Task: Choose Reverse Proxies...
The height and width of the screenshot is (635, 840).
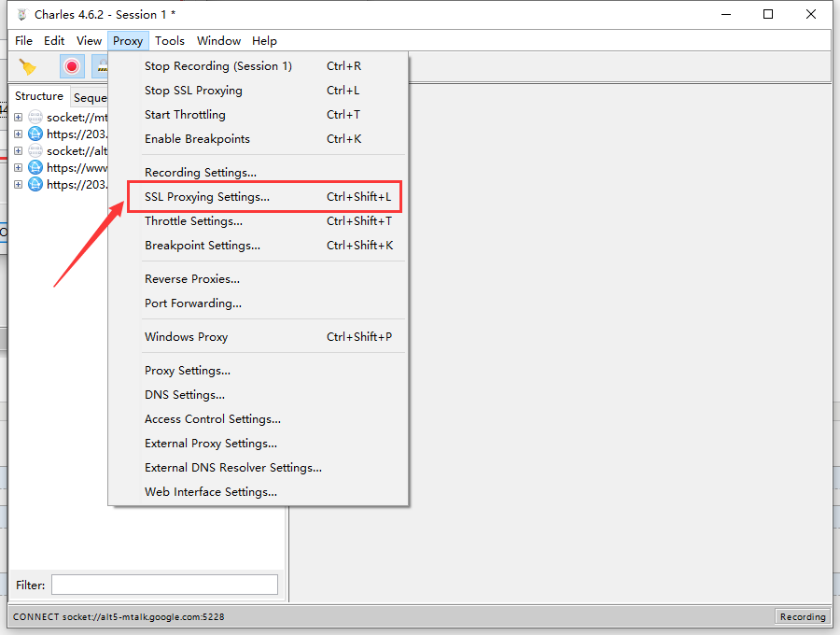Action: click(259, 278)
